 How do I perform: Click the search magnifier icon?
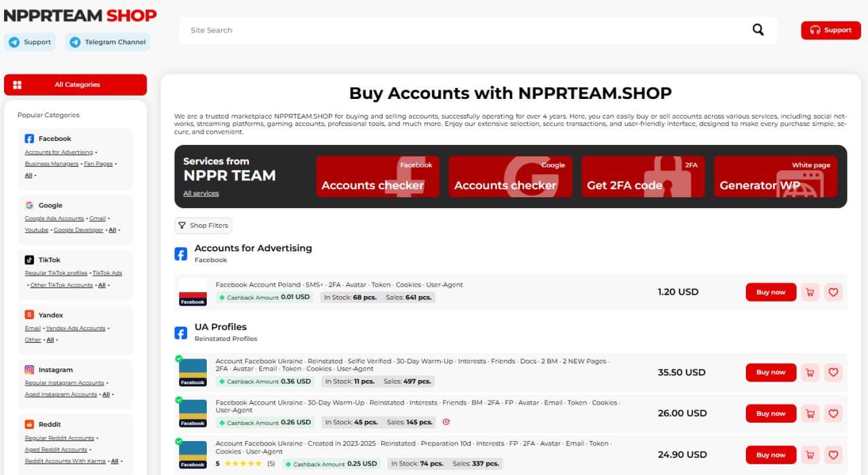pyautogui.click(x=757, y=30)
